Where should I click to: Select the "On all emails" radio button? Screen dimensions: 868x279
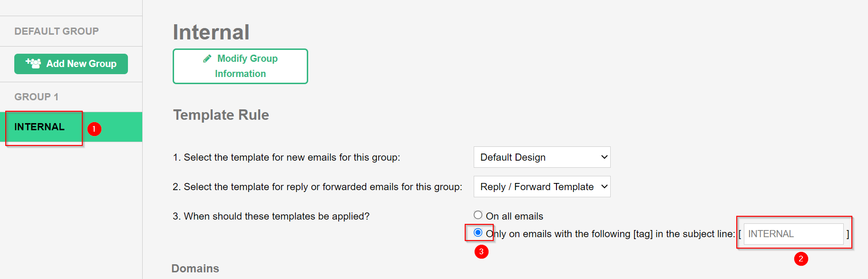coord(478,215)
